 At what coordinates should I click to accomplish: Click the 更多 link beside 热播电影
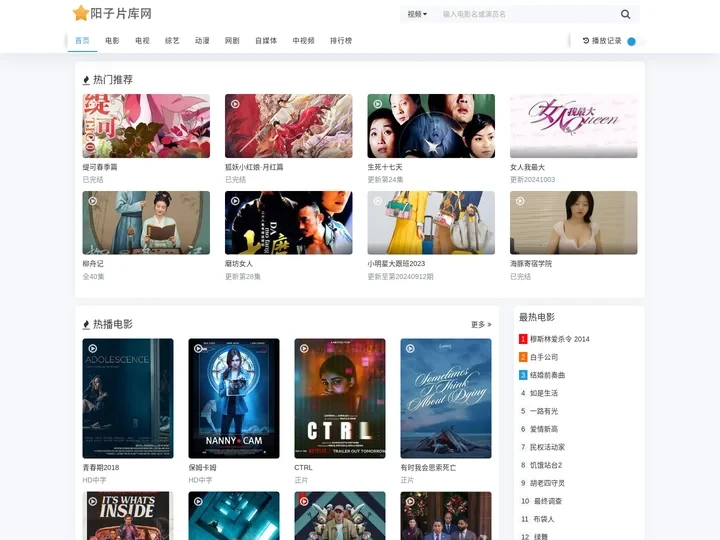point(481,325)
